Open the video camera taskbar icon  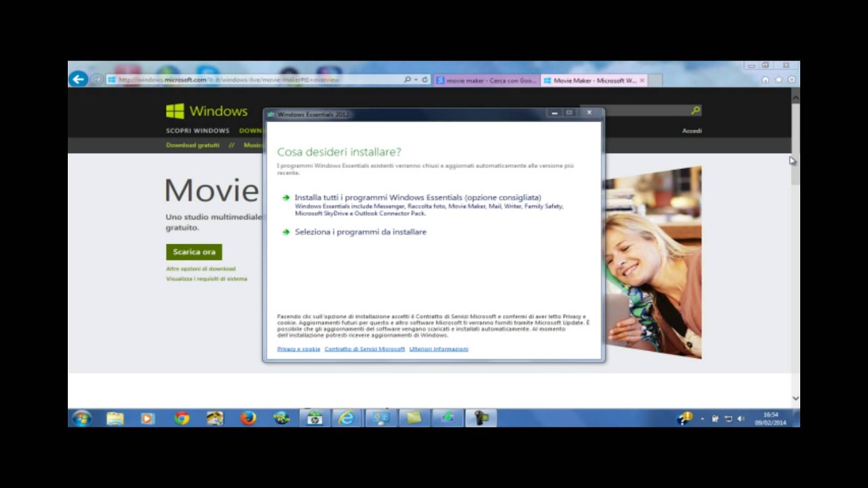click(481, 418)
